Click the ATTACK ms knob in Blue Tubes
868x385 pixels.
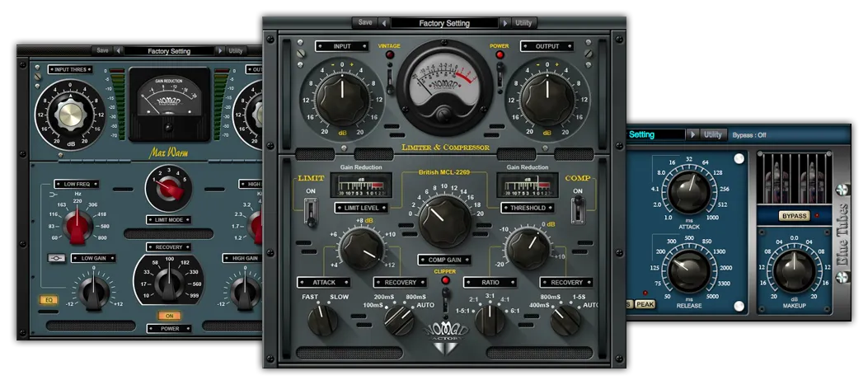(688, 192)
